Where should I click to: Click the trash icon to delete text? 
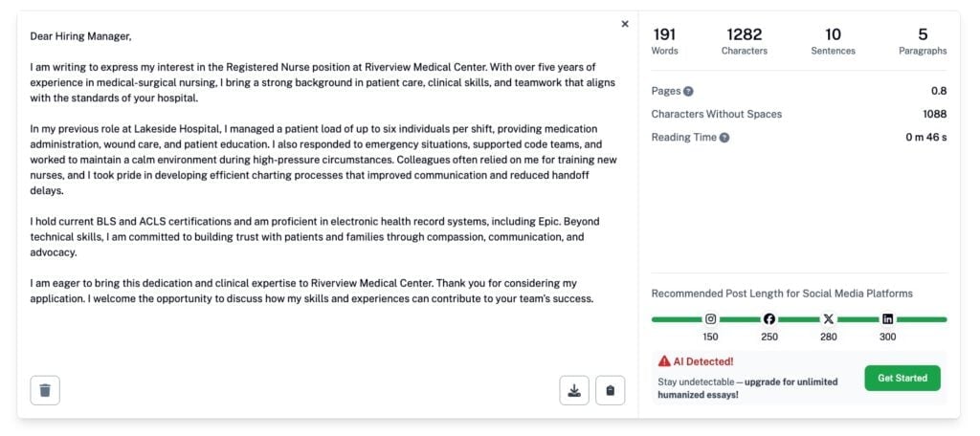pos(45,390)
